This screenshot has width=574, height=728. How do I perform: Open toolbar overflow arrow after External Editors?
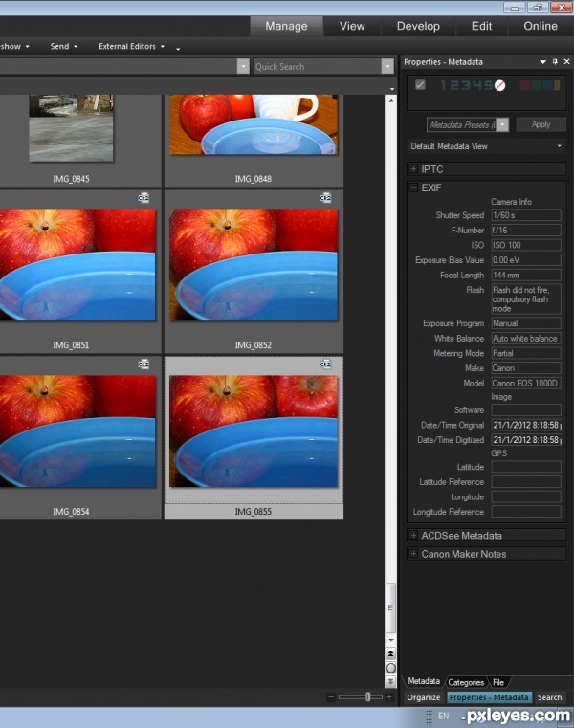[178, 48]
